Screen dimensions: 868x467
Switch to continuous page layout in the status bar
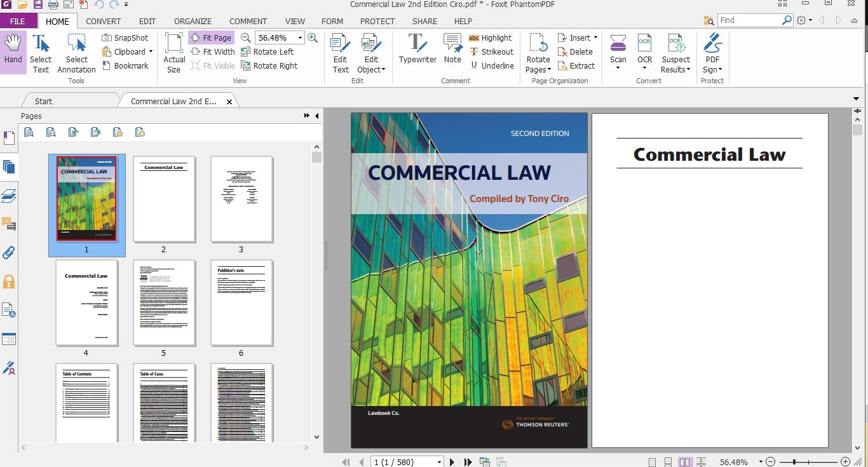click(668, 462)
